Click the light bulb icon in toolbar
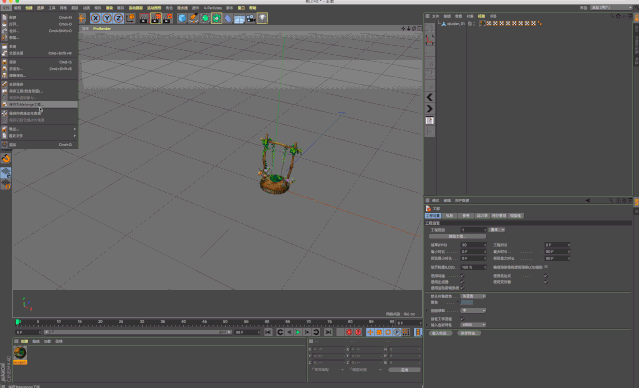Viewport: 639px width, 388px height. point(262,18)
